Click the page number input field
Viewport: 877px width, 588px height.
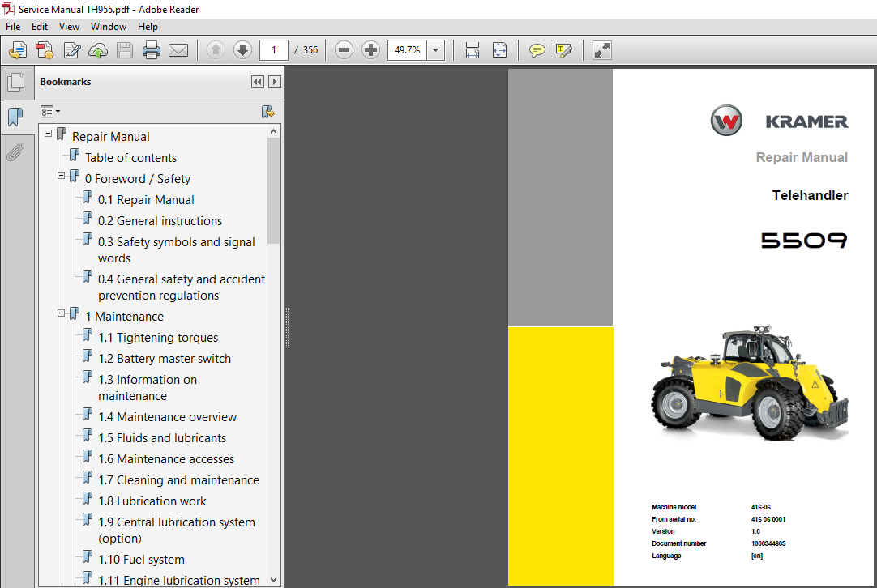coord(273,50)
